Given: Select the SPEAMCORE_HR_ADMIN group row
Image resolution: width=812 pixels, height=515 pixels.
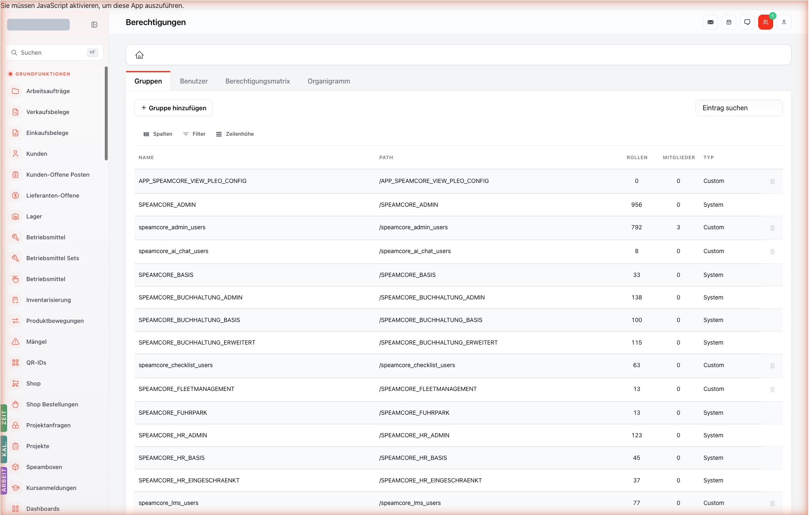Looking at the screenshot, I should 458,435.
